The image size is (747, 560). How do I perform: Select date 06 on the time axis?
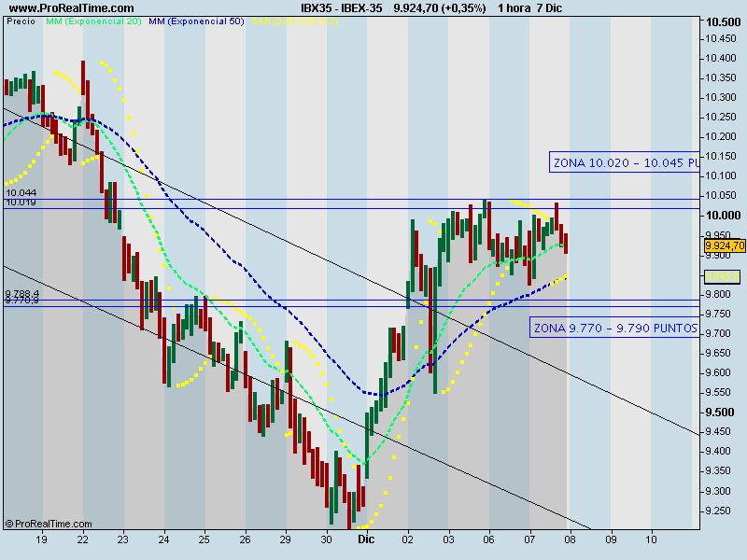[x=488, y=539]
